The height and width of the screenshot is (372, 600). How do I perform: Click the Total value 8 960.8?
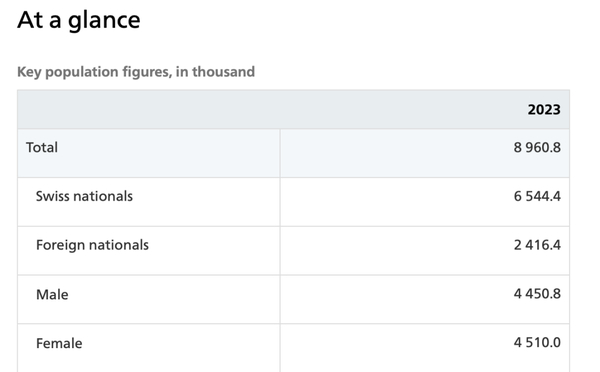(x=537, y=147)
